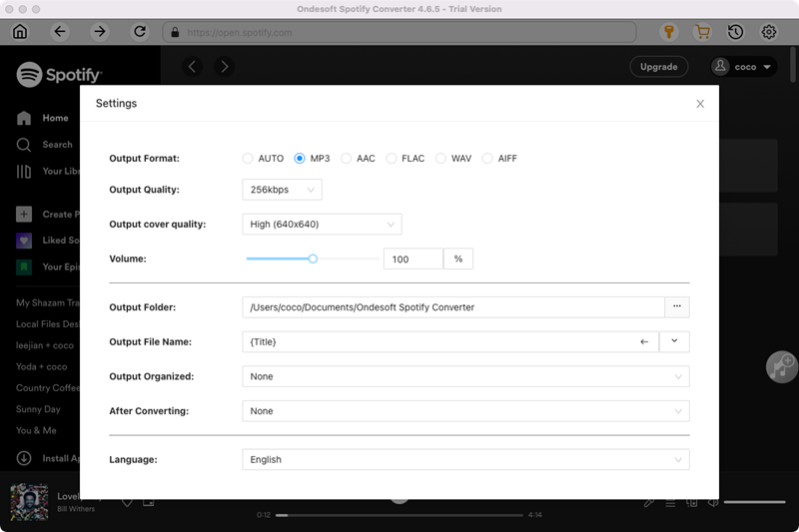Open the shopping cart purchase icon
This screenshot has height=532, width=799.
[703, 32]
